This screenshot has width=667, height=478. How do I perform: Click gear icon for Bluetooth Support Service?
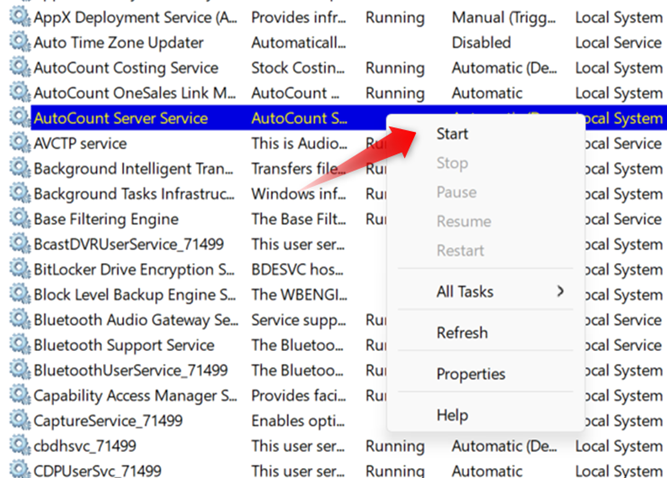click(x=19, y=345)
